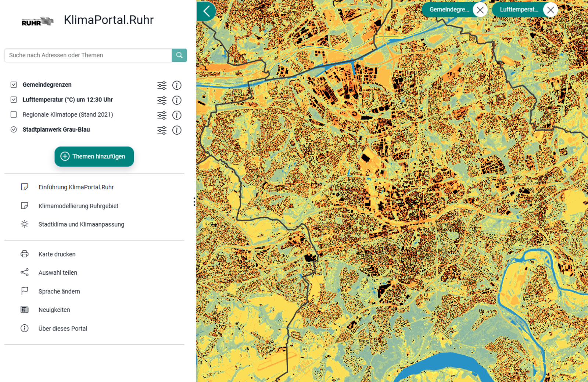The image size is (588, 382).
Task: Uncheck the Gemeindegrenzen layer checkbox
Action: (14, 85)
